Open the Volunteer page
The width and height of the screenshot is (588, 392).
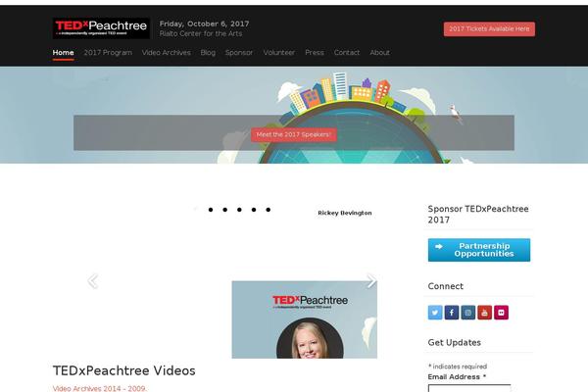[x=279, y=53]
